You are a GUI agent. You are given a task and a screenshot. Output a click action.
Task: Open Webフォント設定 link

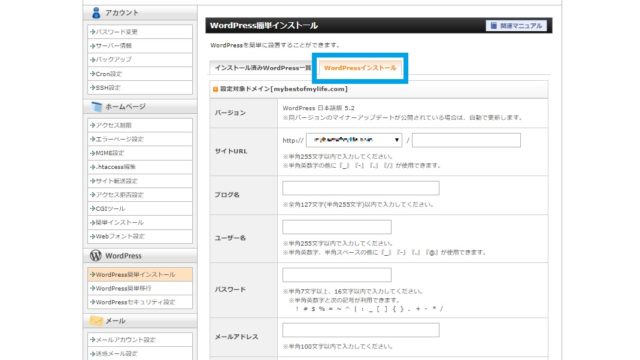pyautogui.click(x=140, y=236)
